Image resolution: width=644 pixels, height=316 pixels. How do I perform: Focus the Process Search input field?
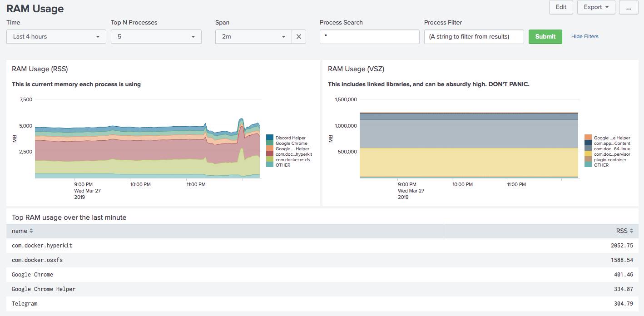(370, 37)
